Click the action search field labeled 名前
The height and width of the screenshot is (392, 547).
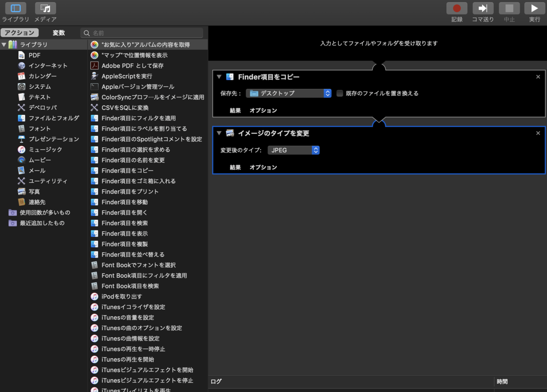tap(141, 32)
